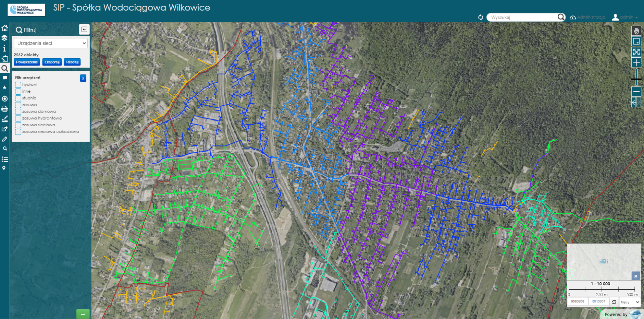The width and height of the screenshot is (644, 319).
Task: Click the Eksportuj button
Action: tap(52, 62)
